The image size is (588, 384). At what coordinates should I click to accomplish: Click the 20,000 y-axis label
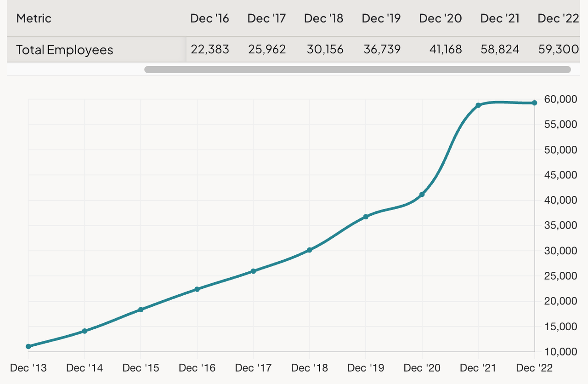[560, 301]
